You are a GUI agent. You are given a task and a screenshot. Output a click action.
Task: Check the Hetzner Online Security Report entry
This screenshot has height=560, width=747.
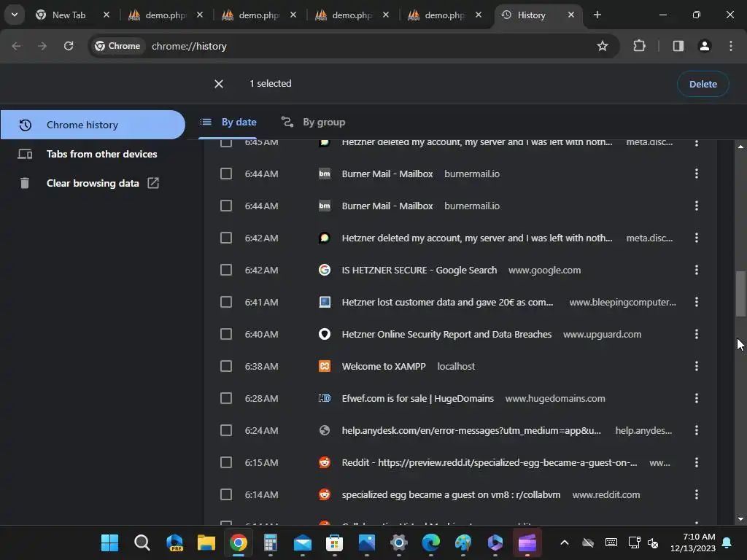226,334
